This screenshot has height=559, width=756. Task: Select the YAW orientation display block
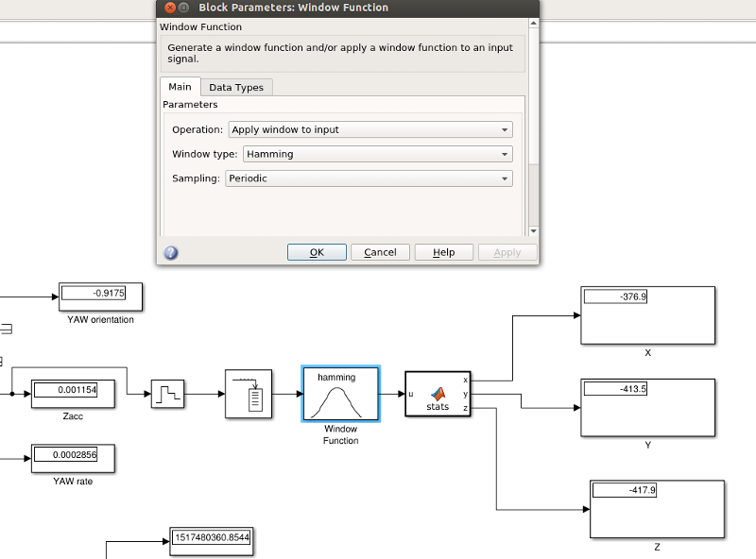pos(100,296)
